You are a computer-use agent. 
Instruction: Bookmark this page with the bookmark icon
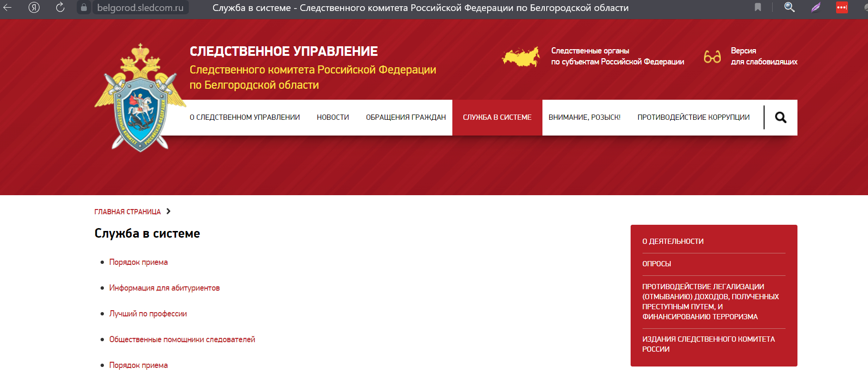pyautogui.click(x=758, y=7)
